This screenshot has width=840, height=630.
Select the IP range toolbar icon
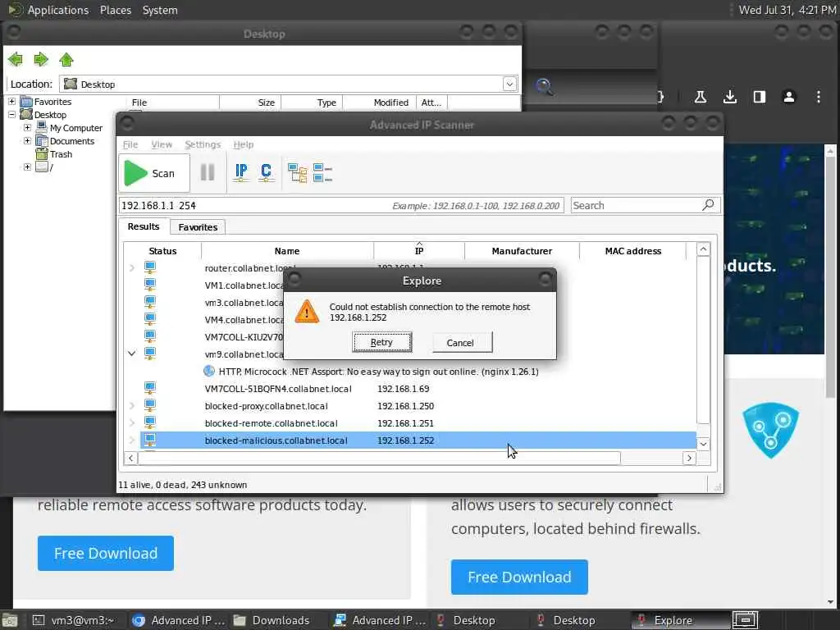pyautogui.click(x=241, y=172)
